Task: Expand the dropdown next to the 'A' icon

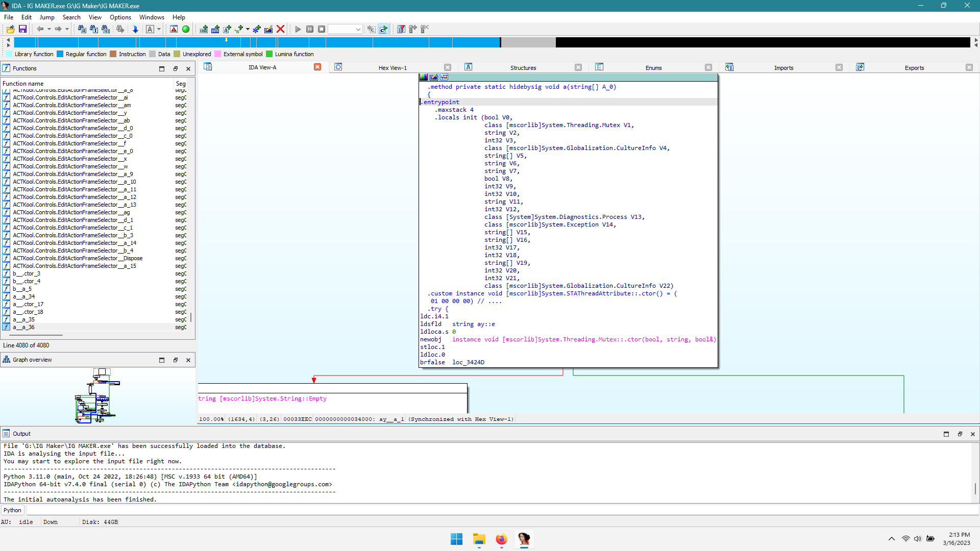Action: [x=159, y=29]
